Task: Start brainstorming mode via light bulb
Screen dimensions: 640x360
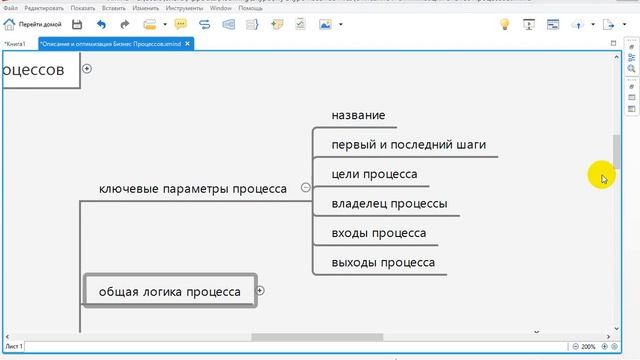Action: point(505,24)
